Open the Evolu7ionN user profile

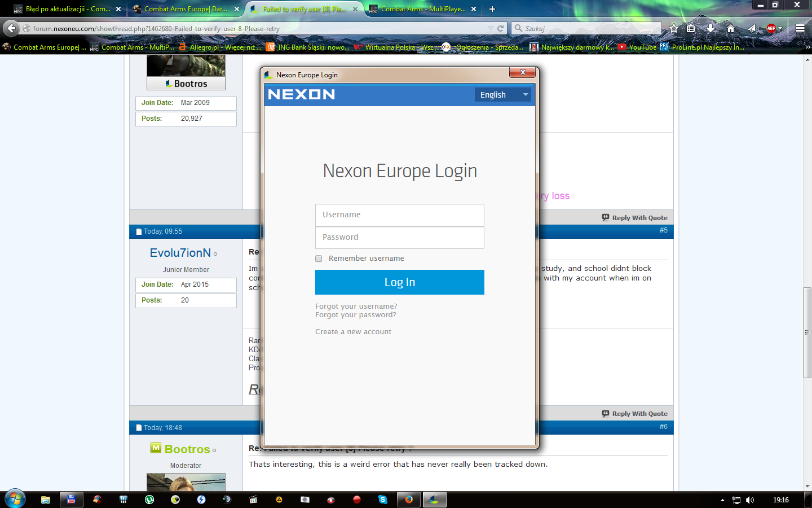(180, 253)
